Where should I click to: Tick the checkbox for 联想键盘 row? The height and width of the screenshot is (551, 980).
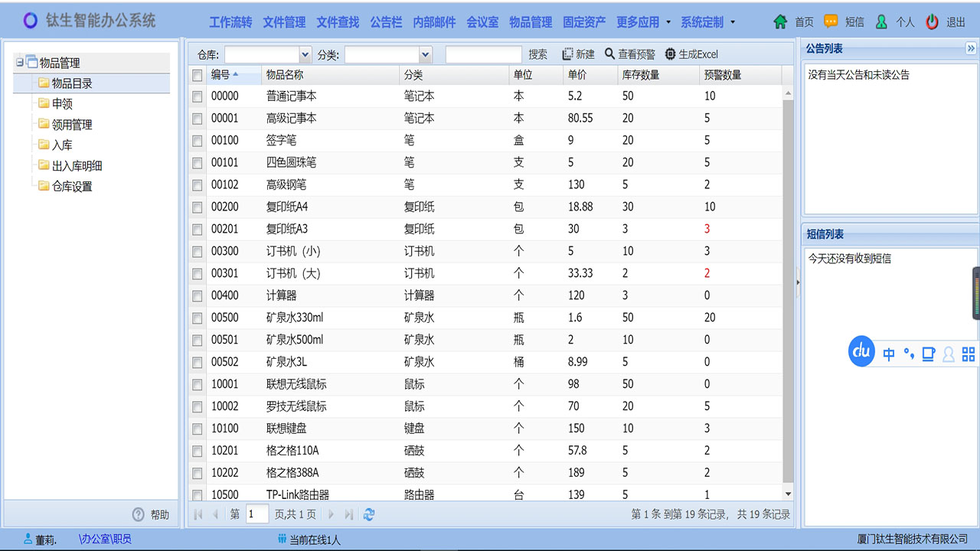[197, 429]
